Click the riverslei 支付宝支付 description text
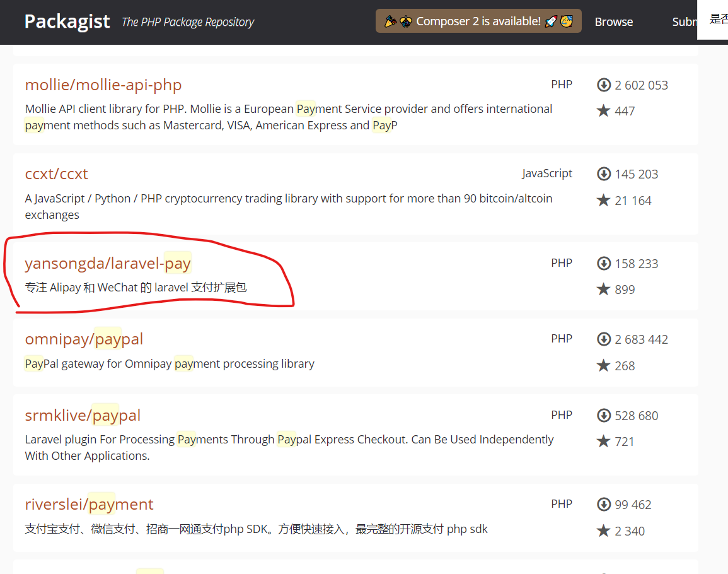Image resolution: width=728 pixels, height=574 pixels. pyautogui.click(x=256, y=529)
